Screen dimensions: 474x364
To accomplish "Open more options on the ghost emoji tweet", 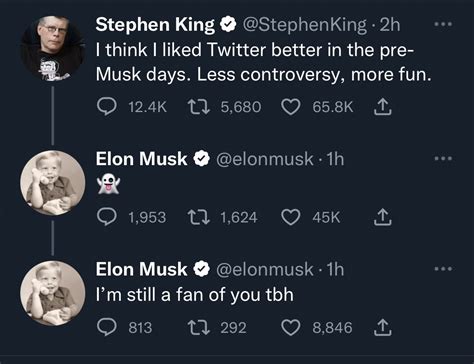I will point(443,159).
